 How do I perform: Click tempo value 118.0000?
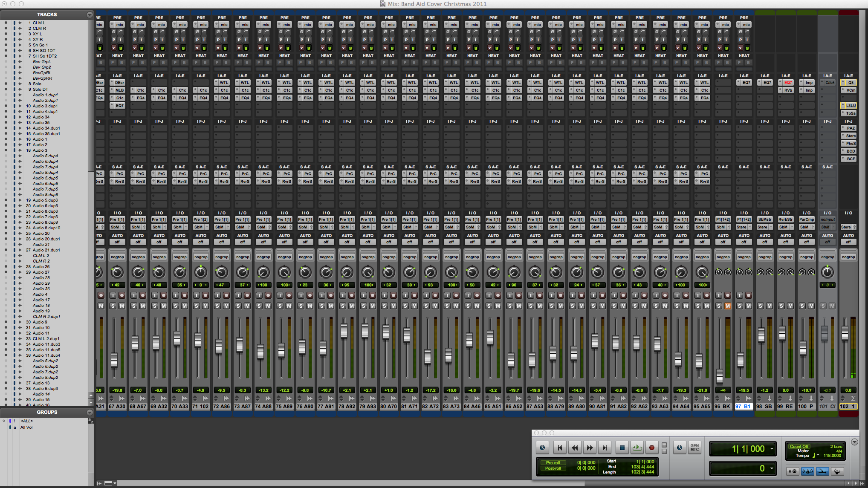tap(832, 456)
